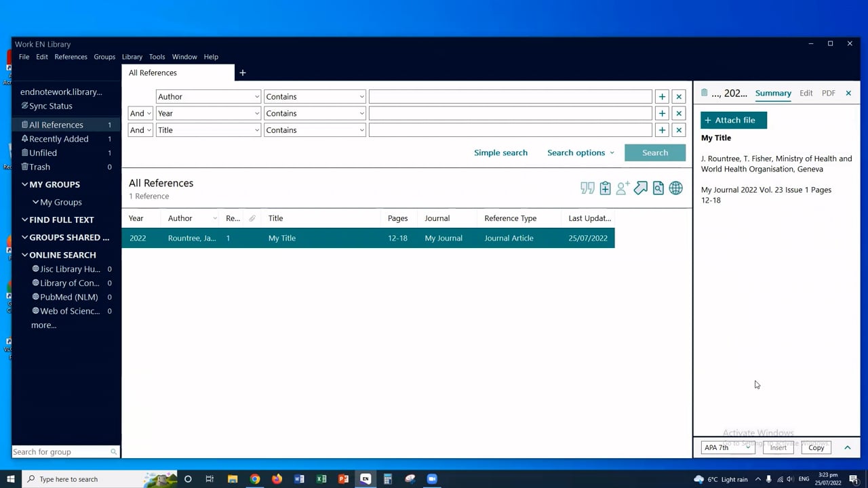Click the Export References arrow icon

tap(640, 188)
